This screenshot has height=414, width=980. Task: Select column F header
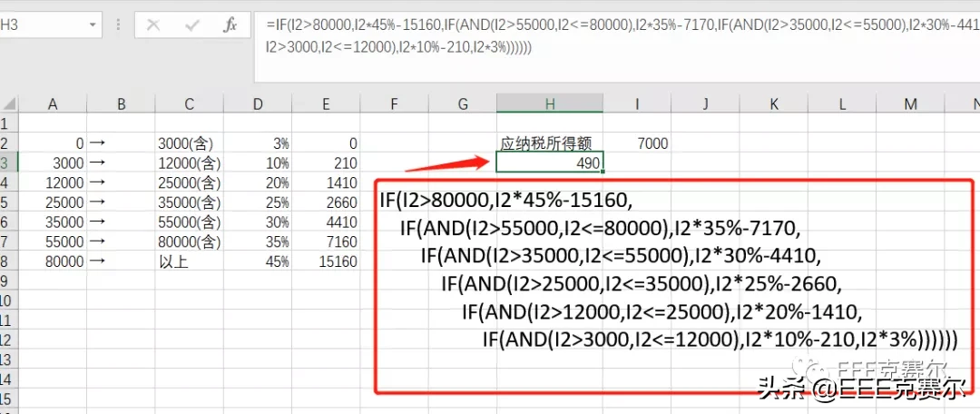[x=394, y=104]
